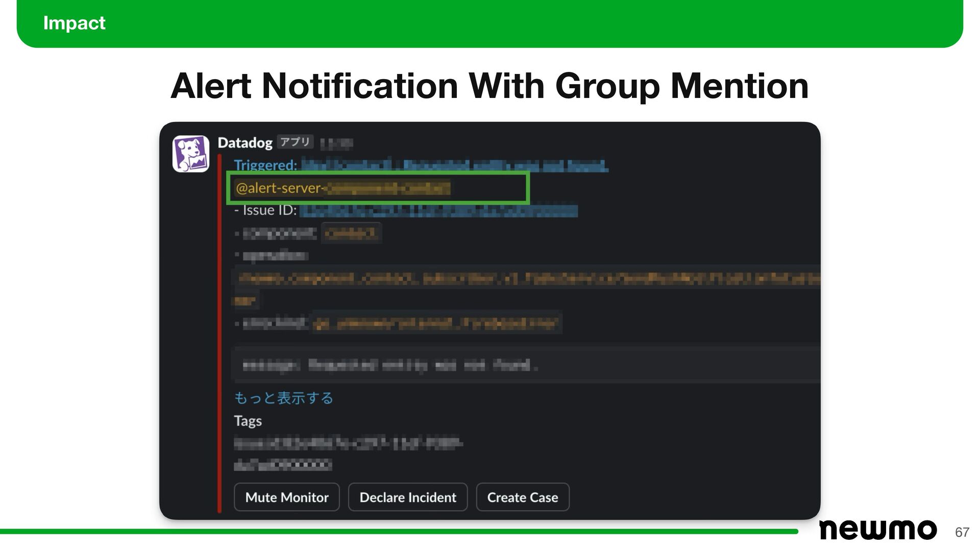The height and width of the screenshot is (551, 980).
Task: Click the アプリ app badge
Action: pos(295,142)
